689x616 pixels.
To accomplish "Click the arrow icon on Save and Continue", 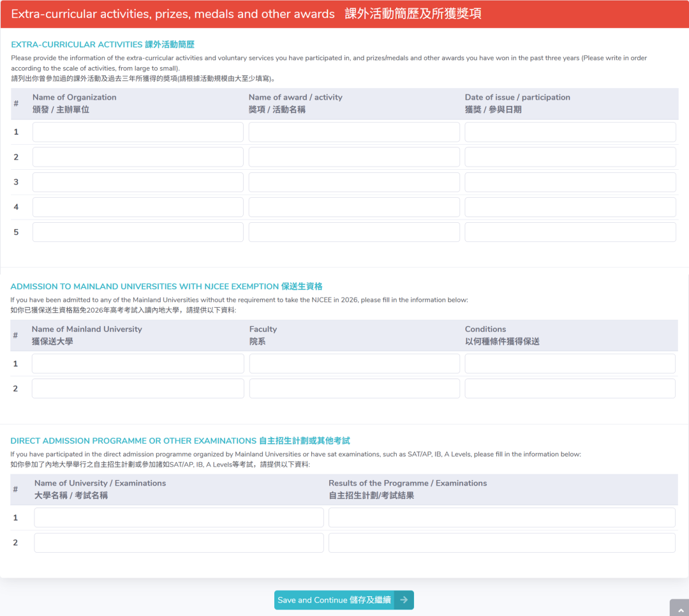I will point(404,600).
